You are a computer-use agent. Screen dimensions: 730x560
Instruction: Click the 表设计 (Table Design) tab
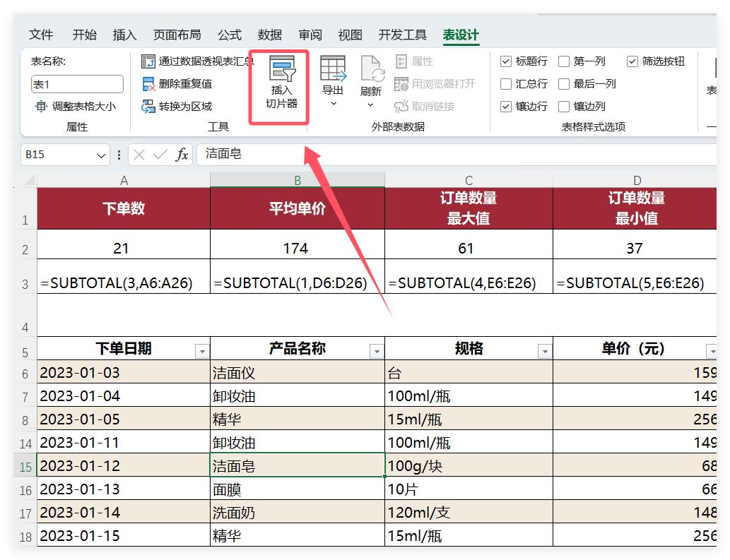point(461,35)
